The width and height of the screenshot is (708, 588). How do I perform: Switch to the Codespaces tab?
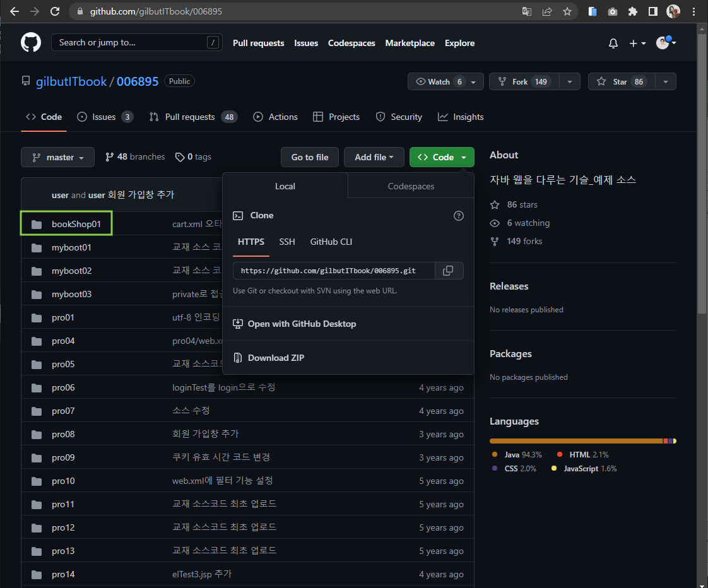[411, 187]
